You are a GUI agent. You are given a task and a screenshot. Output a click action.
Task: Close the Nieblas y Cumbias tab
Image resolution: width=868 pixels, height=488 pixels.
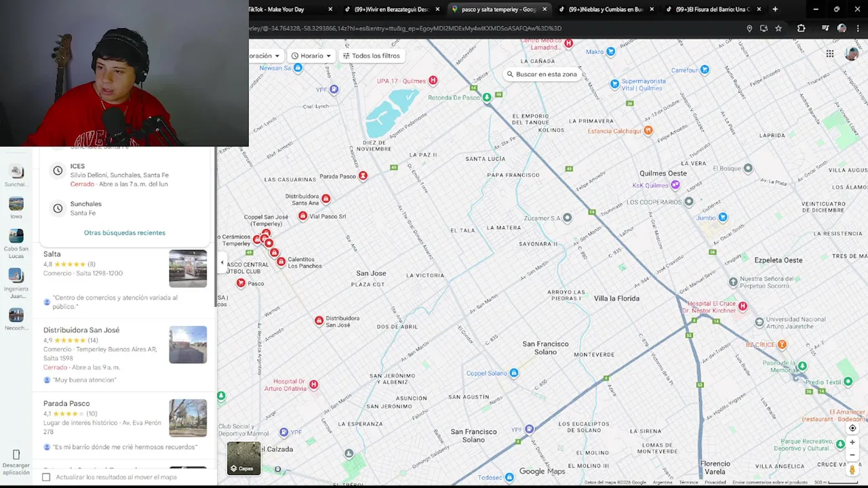[x=652, y=9]
